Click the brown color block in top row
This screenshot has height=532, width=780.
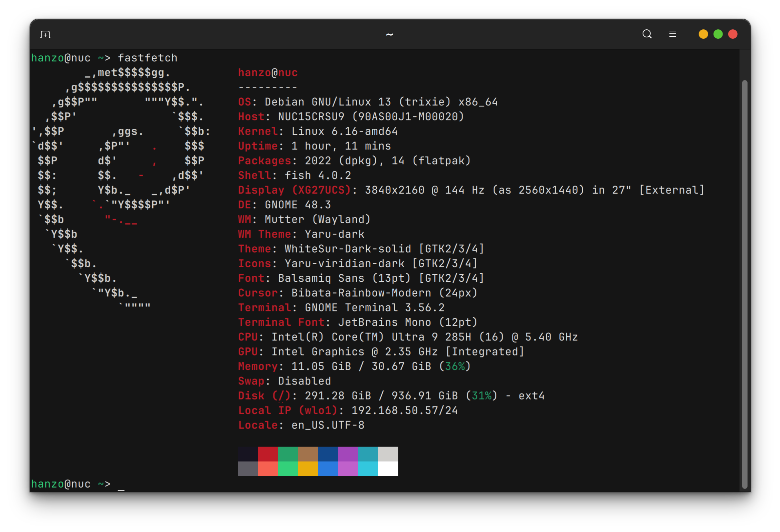point(308,454)
